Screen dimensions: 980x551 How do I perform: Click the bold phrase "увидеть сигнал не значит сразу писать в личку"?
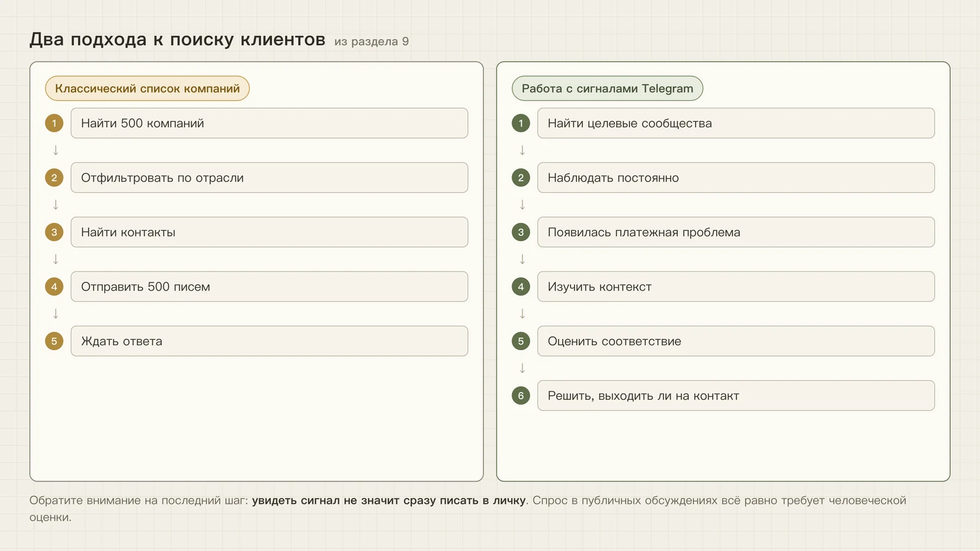coord(389,500)
